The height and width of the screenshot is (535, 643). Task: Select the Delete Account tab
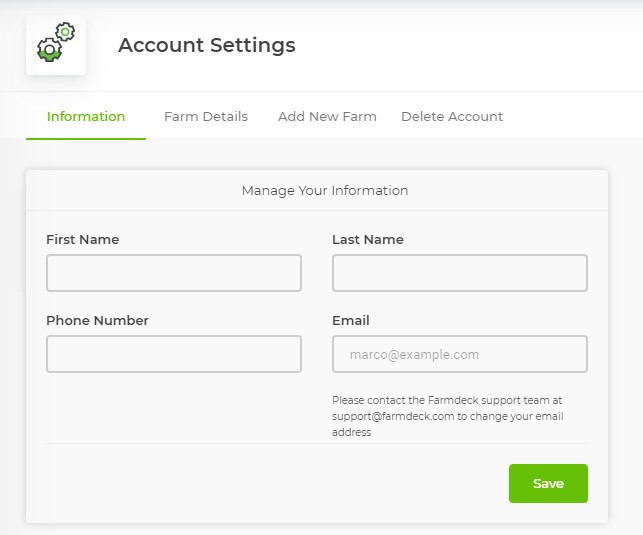452,116
